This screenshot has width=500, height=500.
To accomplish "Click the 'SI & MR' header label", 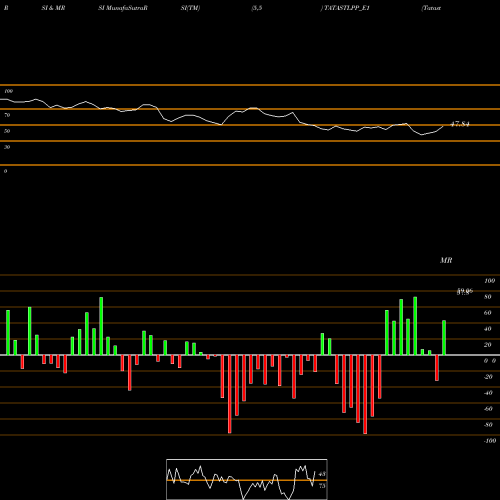I will coord(53,8).
